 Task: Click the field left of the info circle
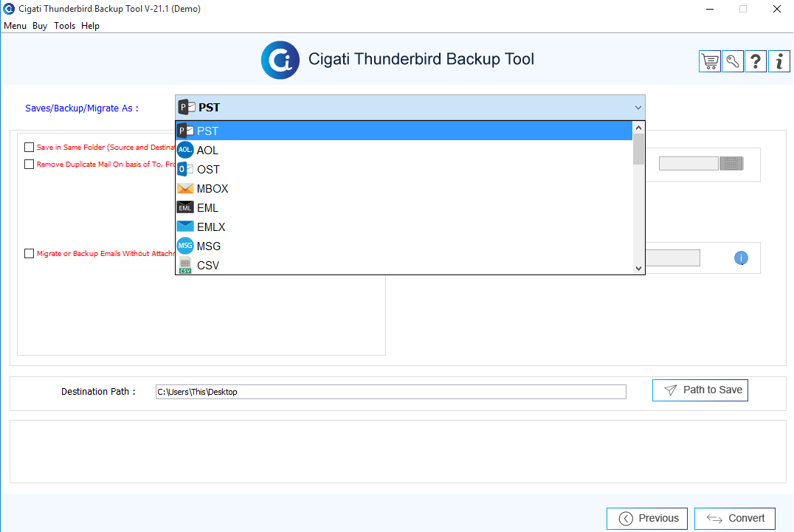pyautogui.click(x=673, y=258)
